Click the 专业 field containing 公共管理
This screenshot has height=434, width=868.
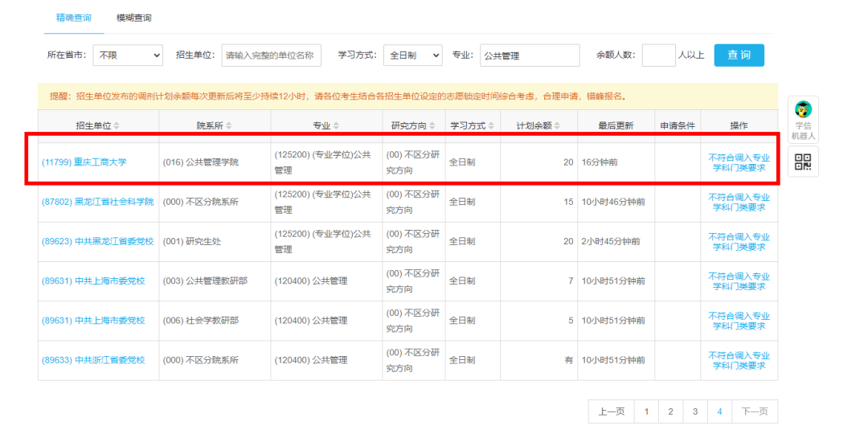pyautogui.click(x=529, y=55)
